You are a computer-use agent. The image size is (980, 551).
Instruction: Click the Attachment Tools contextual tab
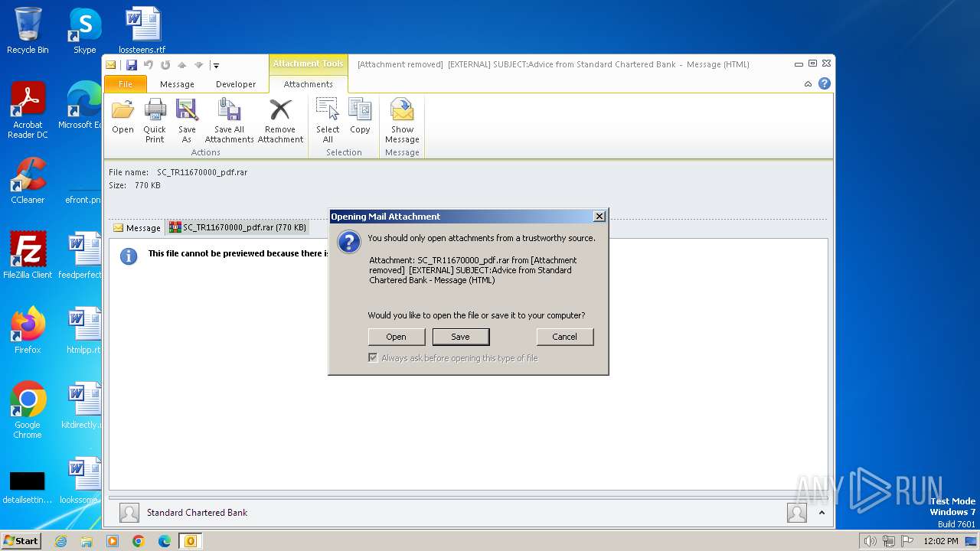309,64
